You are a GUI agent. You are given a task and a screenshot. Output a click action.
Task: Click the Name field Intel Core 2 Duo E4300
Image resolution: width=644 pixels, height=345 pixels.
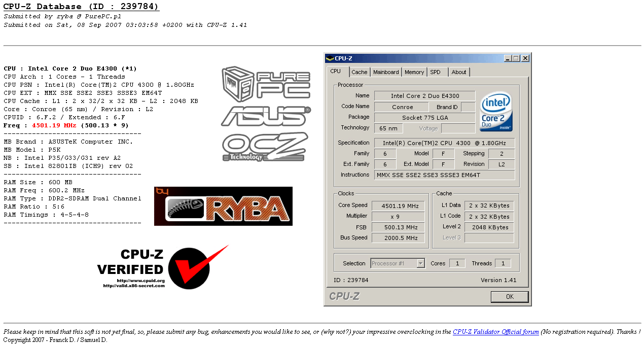pos(425,96)
